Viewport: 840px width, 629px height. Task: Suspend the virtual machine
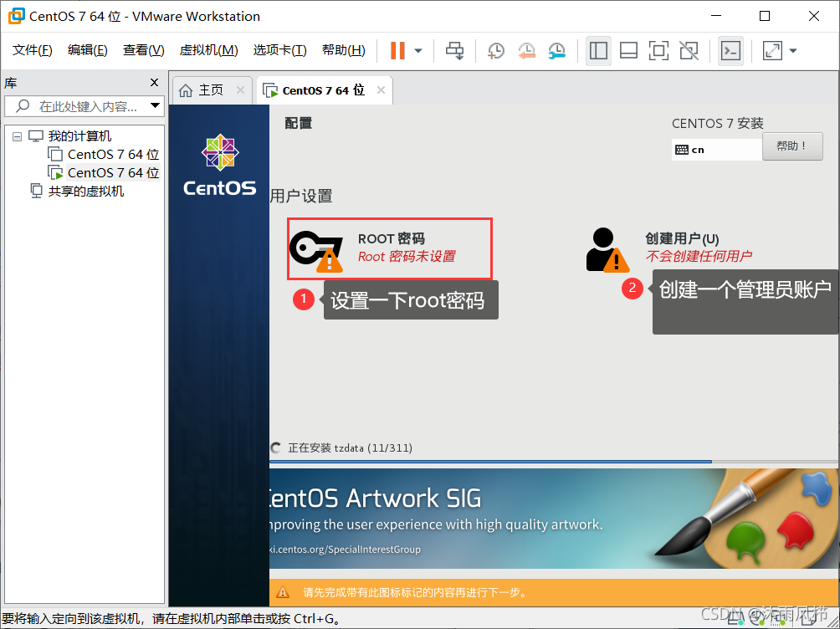(396, 50)
